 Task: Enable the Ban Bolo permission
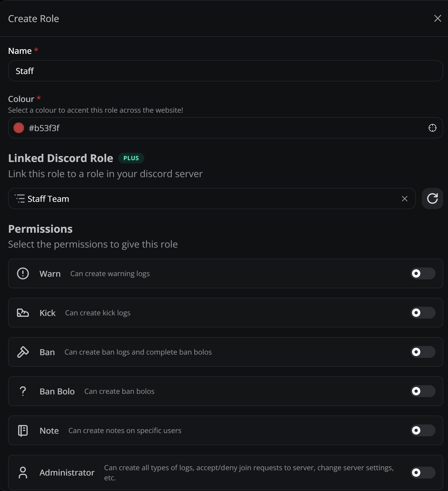point(423,391)
